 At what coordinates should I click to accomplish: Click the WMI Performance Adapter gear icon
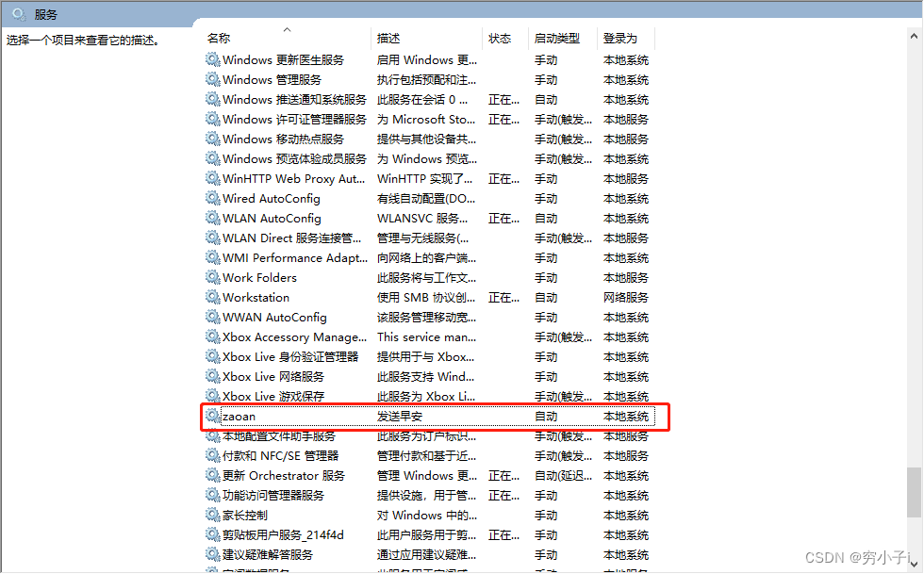[214, 257]
